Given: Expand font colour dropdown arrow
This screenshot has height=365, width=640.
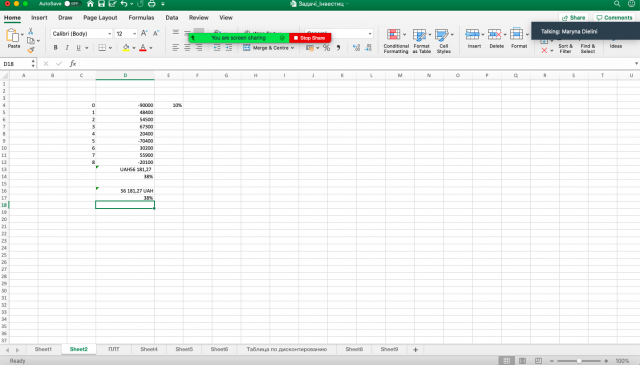Looking at the screenshot, I should click(151, 48).
